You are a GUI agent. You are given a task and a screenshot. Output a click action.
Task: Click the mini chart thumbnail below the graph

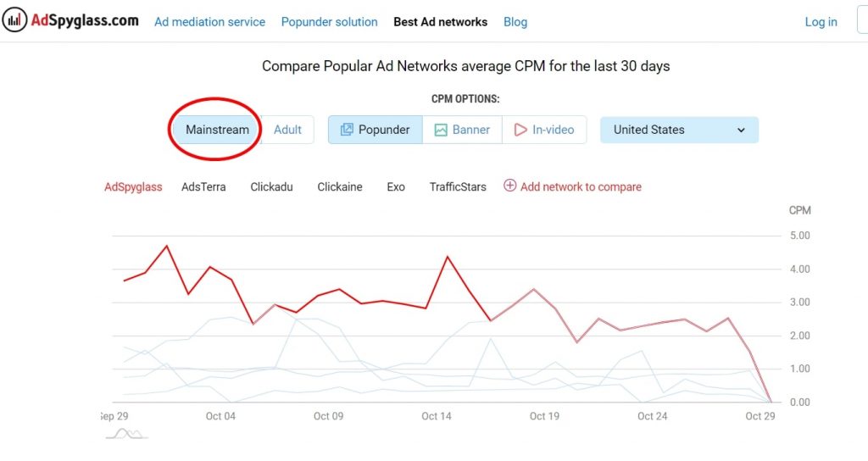click(x=127, y=433)
